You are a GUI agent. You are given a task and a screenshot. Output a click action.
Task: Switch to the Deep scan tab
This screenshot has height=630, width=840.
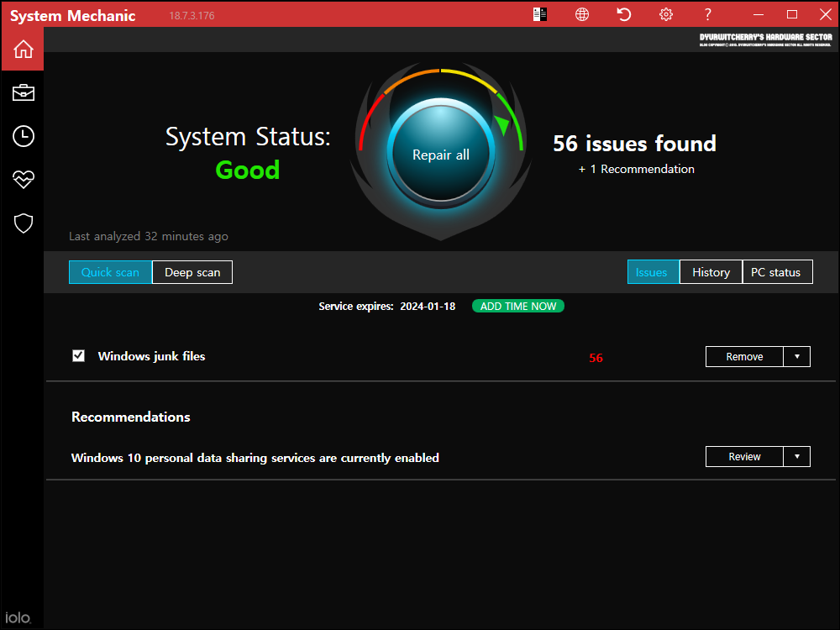(x=192, y=272)
